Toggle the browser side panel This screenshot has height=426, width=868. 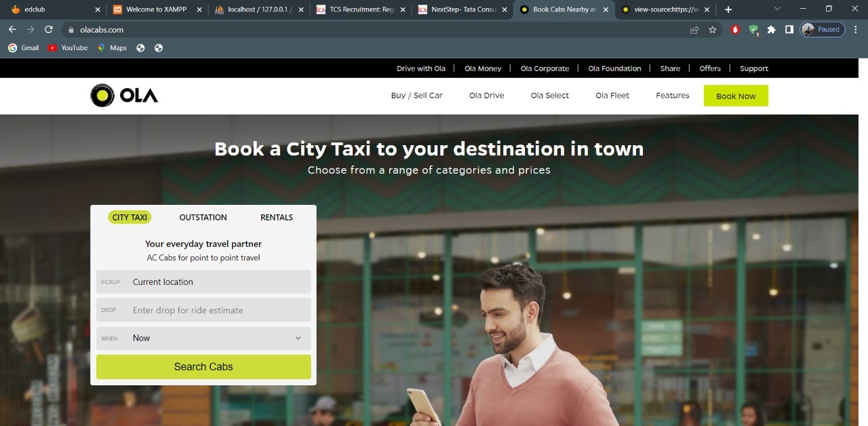pyautogui.click(x=789, y=30)
